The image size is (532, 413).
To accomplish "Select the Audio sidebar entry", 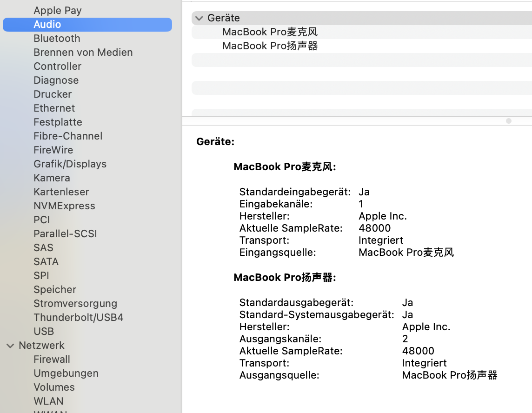I will (87, 25).
